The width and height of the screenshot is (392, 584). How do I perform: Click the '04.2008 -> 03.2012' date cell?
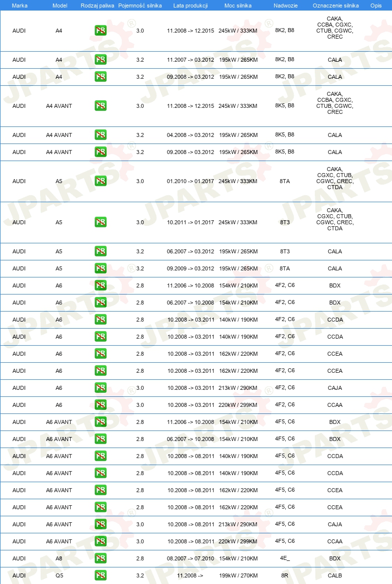point(190,135)
